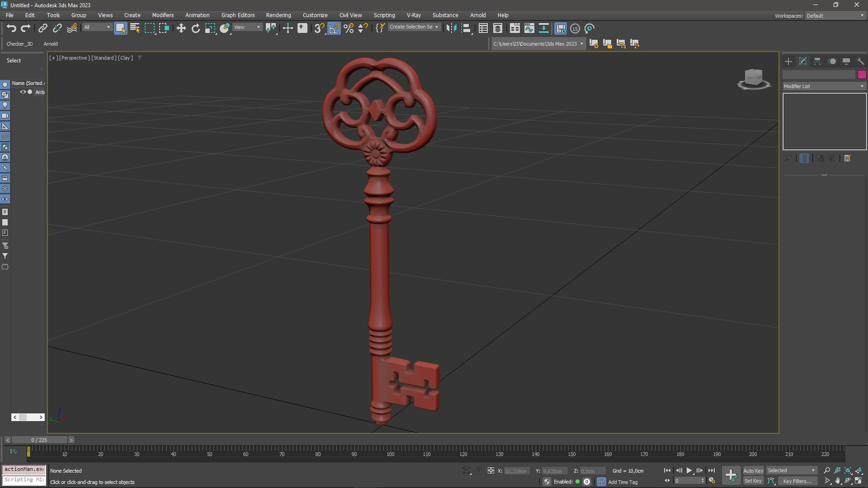This screenshot has height=488, width=868.
Task: Click the Set Key button
Action: click(753, 481)
